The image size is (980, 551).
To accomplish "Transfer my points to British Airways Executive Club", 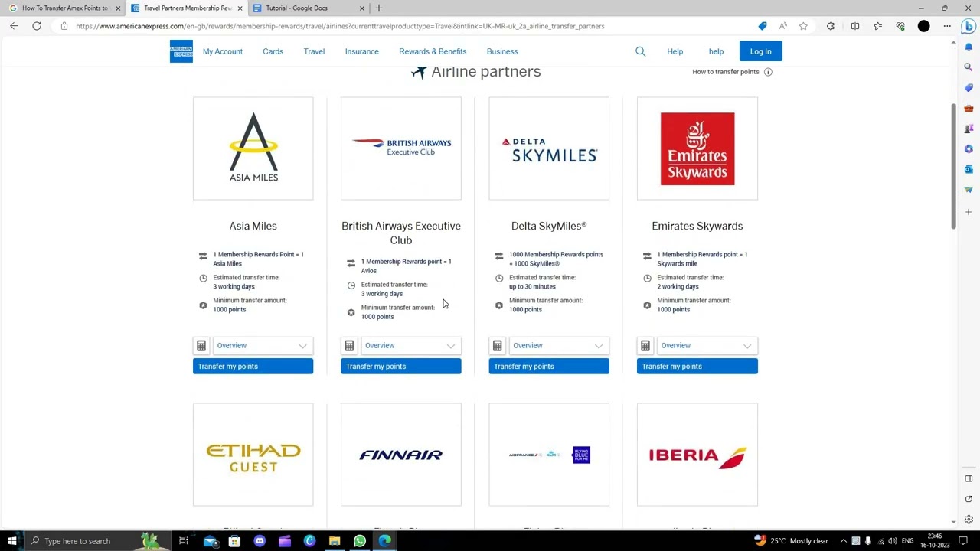I will click(x=401, y=367).
